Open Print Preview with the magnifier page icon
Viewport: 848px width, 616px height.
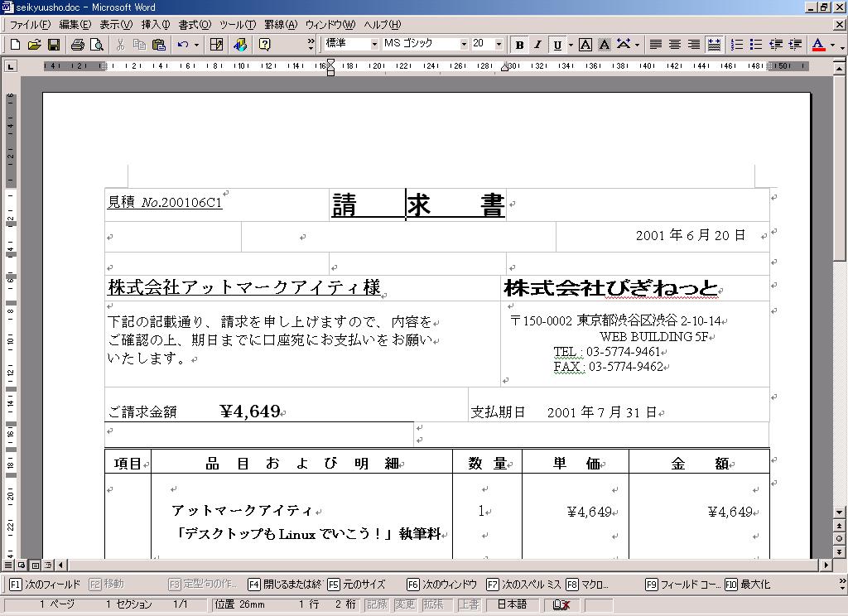(96, 45)
